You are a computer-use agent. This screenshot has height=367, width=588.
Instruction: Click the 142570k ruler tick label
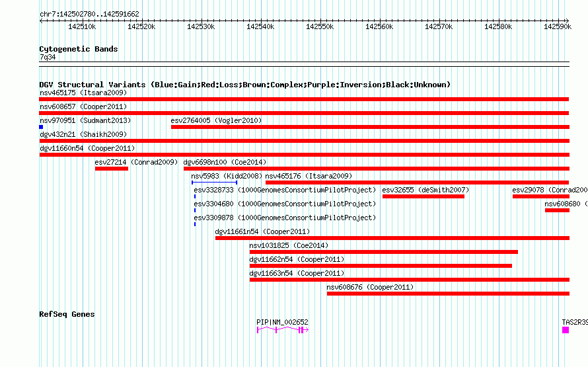pos(439,26)
